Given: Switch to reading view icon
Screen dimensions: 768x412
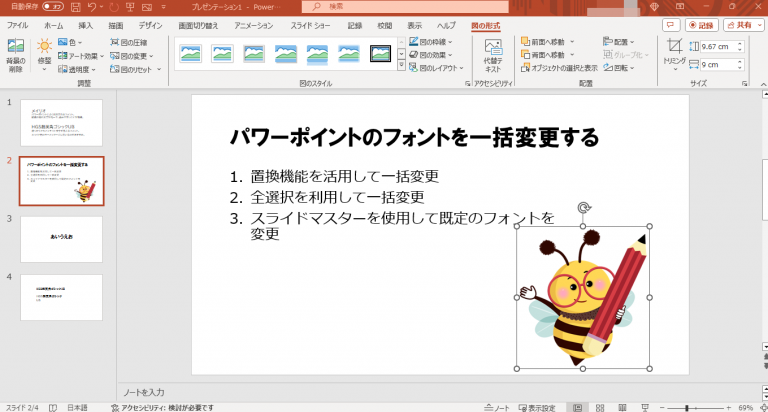Looking at the screenshot, I should (x=623, y=408).
